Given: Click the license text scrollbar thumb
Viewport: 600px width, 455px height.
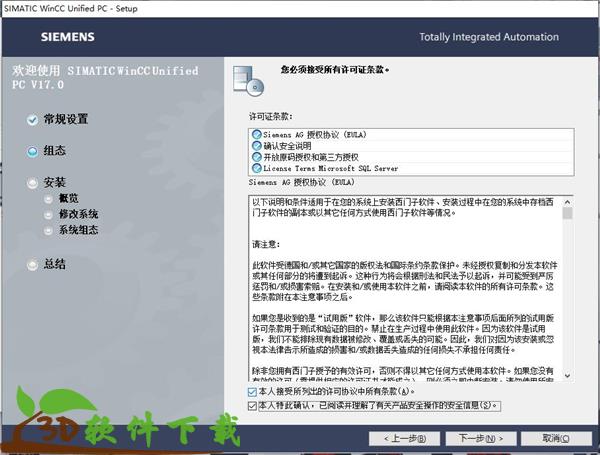Looking at the screenshot, I should point(567,213).
